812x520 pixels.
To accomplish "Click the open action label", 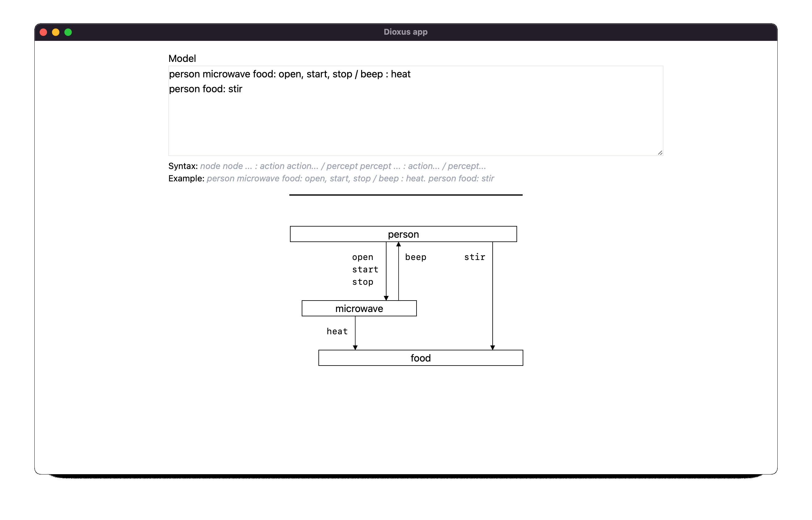I will point(362,257).
